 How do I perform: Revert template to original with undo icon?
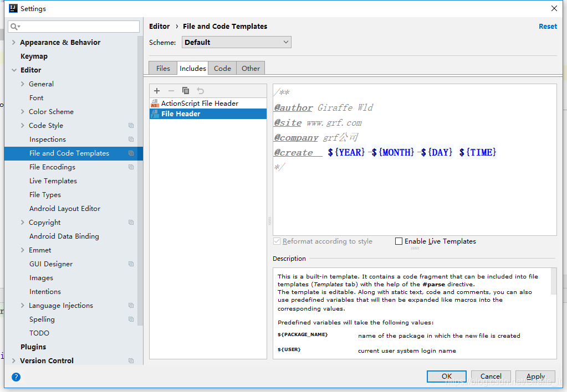[x=200, y=91]
